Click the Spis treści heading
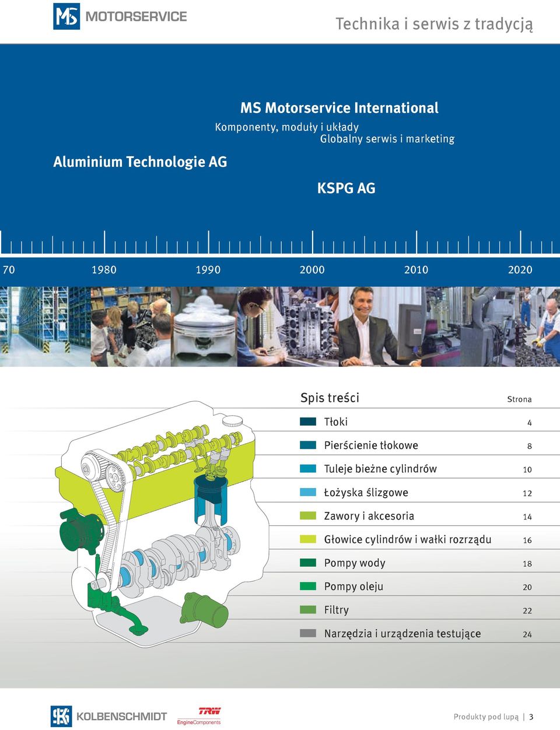The height and width of the screenshot is (730, 560). tap(330, 398)
